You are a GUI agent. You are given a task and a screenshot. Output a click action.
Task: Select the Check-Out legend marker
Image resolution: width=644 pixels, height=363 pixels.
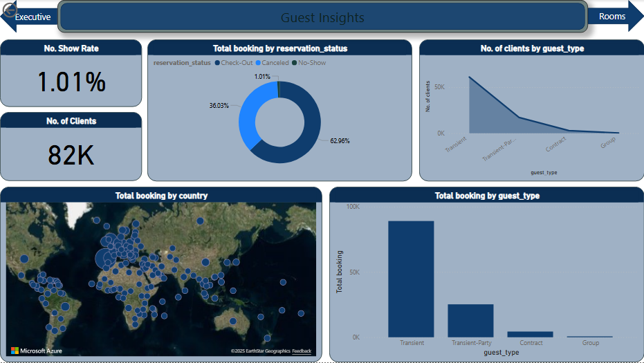218,63
